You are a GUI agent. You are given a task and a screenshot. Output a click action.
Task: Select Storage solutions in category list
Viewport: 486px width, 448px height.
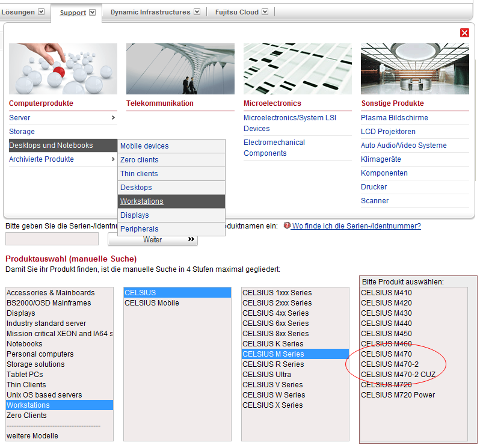(60, 364)
